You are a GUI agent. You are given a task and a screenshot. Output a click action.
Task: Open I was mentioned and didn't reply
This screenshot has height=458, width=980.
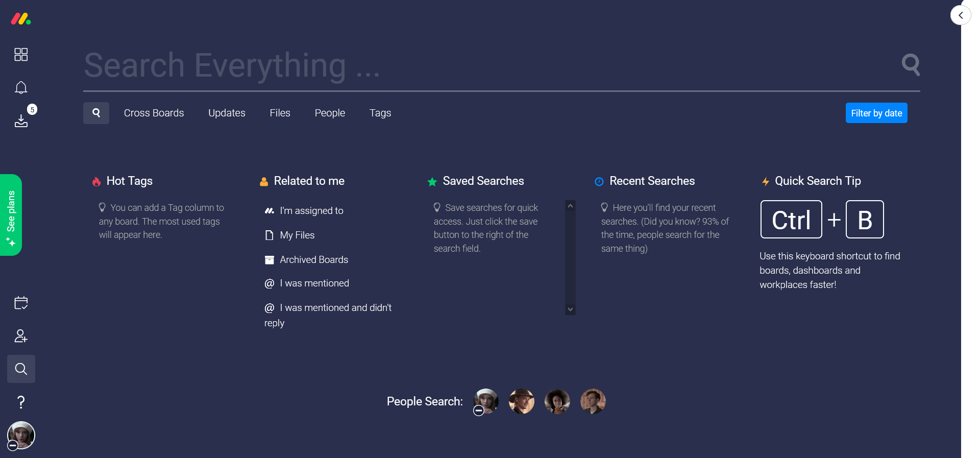(328, 315)
